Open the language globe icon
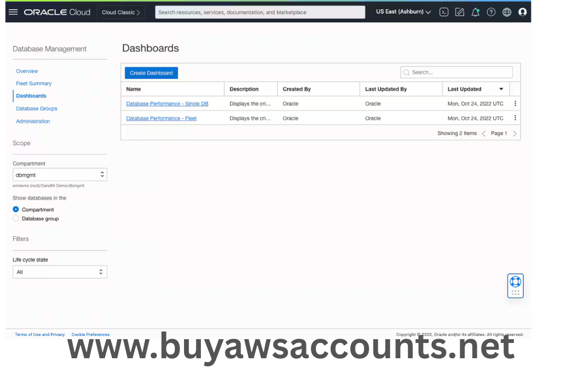The height and width of the screenshot is (392, 588). [x=507, y=12]
